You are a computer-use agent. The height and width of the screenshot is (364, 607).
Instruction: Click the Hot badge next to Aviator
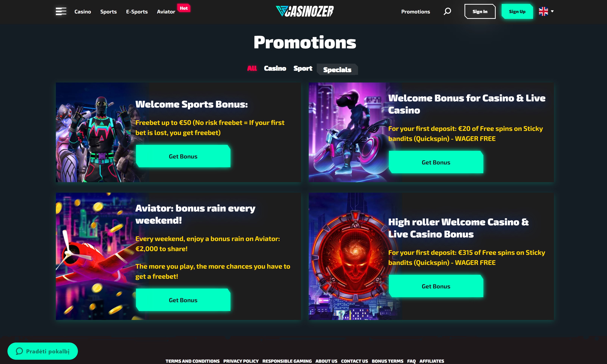(184, 8)
